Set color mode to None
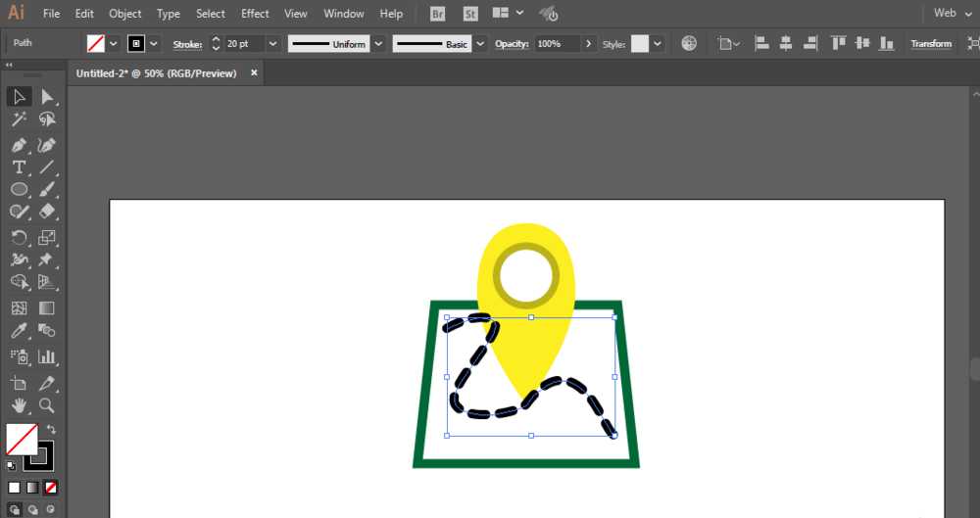The width and height of the screenshot is (980, 518). tap(51, 488)
